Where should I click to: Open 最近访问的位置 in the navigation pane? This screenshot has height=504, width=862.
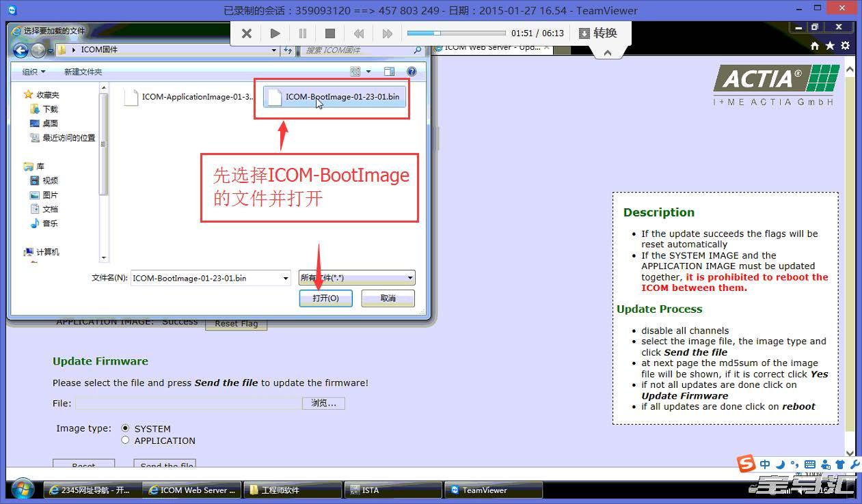point(62,137)
